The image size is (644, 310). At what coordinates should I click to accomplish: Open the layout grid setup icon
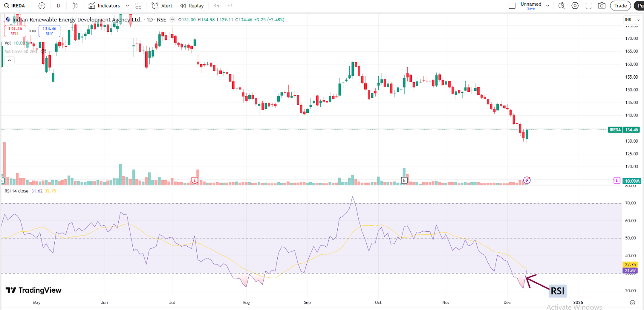(138, 6)
